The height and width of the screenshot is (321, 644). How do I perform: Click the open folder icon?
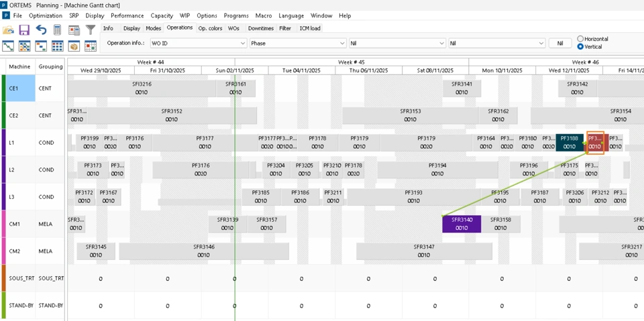[8, 30]
